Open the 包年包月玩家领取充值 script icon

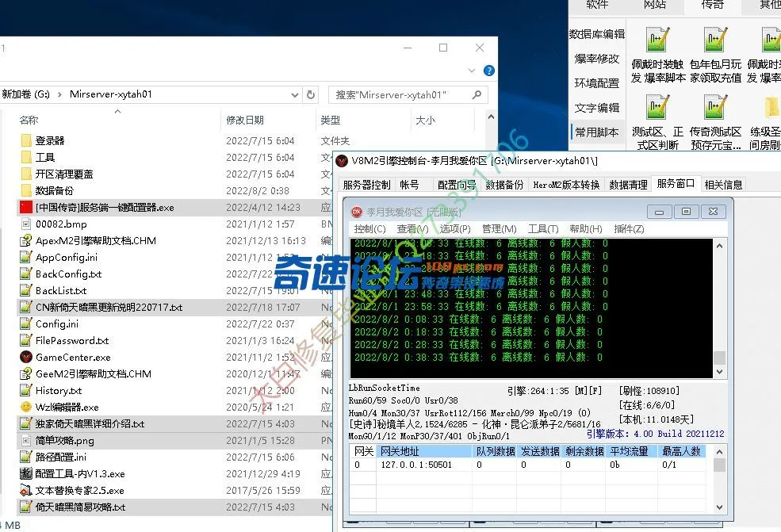(715, 40)
